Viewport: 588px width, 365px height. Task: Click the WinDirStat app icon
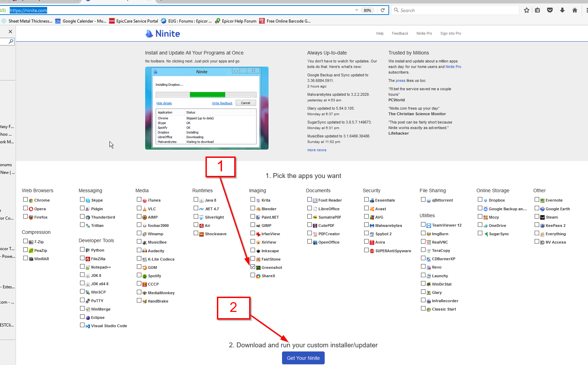[x=429, y=285]
